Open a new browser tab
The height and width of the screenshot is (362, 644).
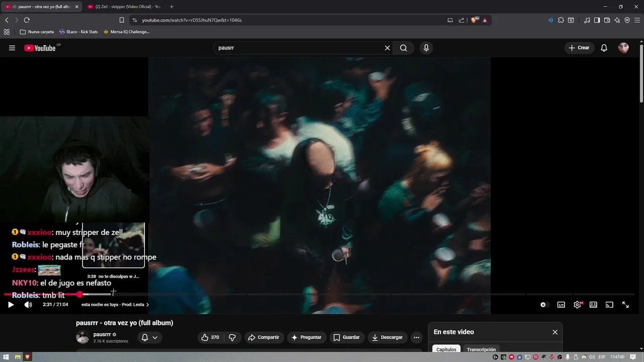172,7
